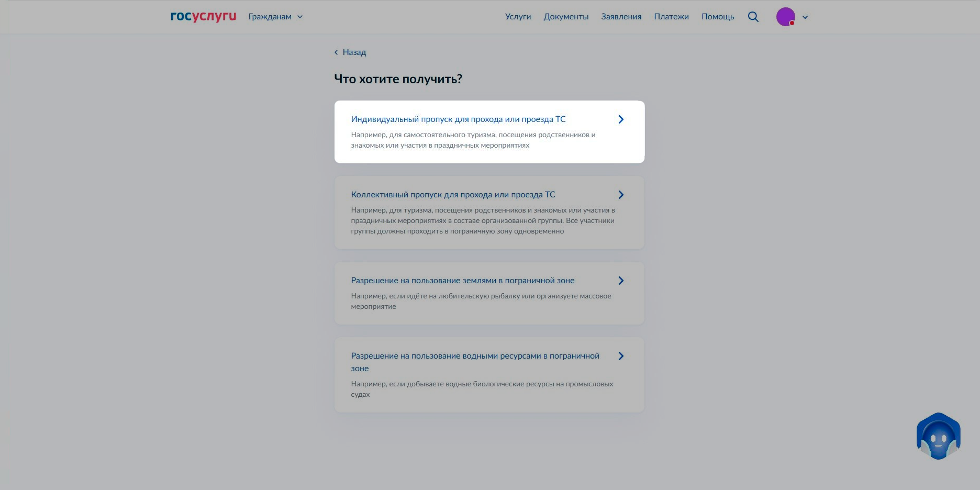Viewport: 980px width, 490px height.
Task: Open the Помощь section
Action: 718,17
